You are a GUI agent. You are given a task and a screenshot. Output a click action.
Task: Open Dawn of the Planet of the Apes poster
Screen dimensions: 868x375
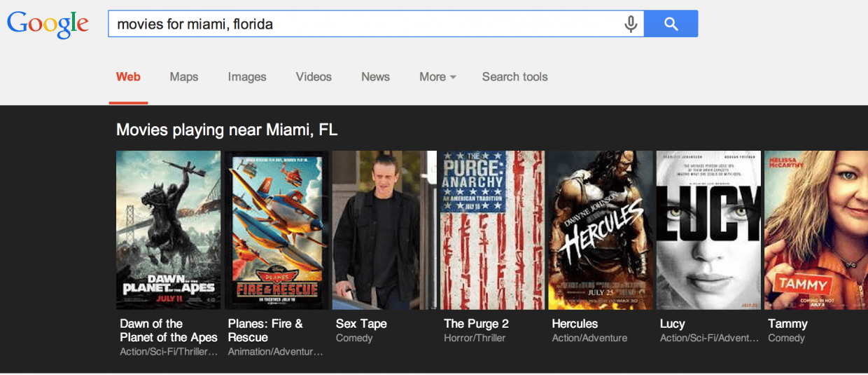168,230
